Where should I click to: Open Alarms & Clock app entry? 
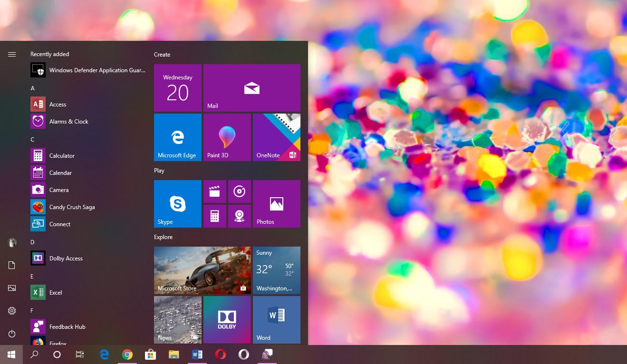click(88, 122)
